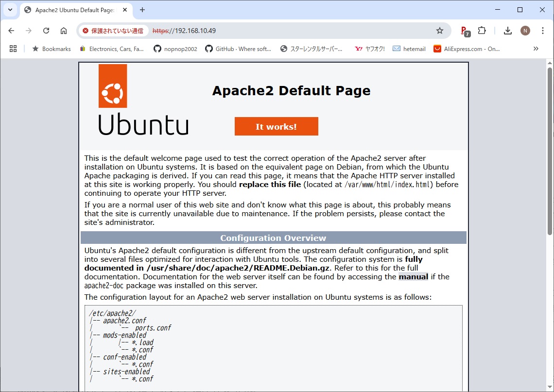Open a new tab with the plus button
The width and height of the screenshot is (554, 392).
click(x=142, y=10)
